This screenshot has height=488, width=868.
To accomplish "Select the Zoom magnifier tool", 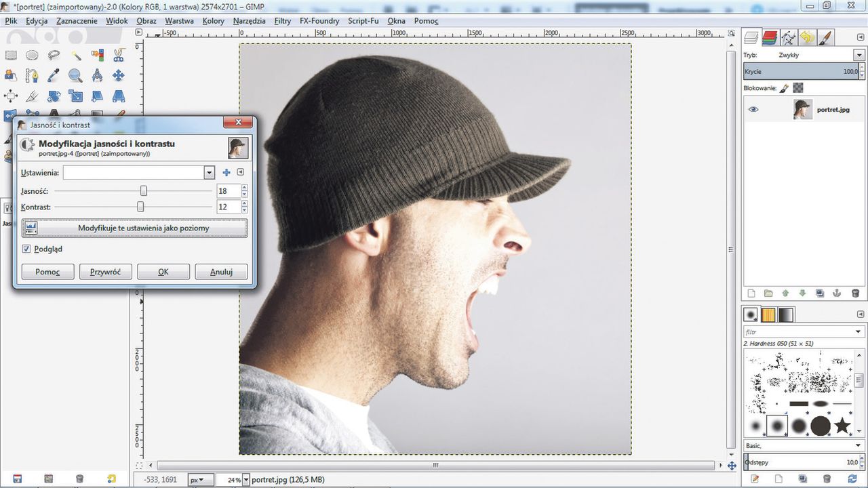I will tap(75, 76).
